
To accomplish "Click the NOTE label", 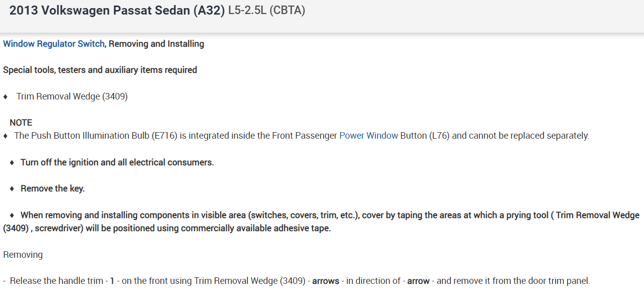I will tap(21, 123).
